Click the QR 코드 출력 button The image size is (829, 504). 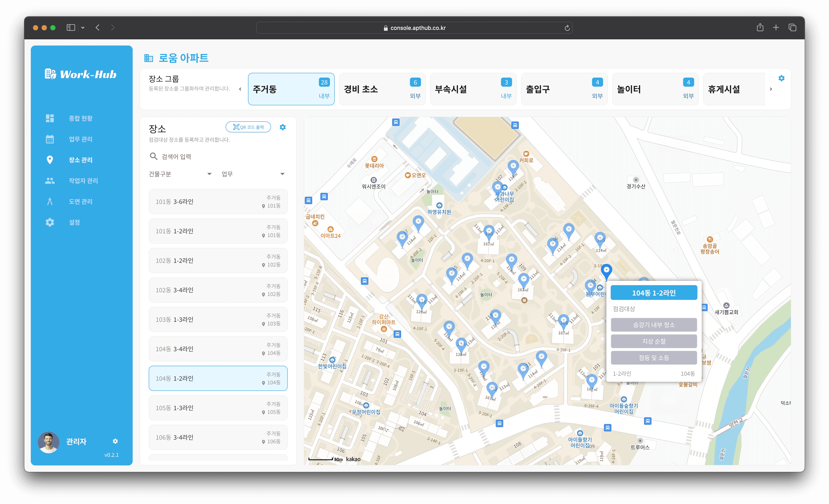tap(248, 127)
